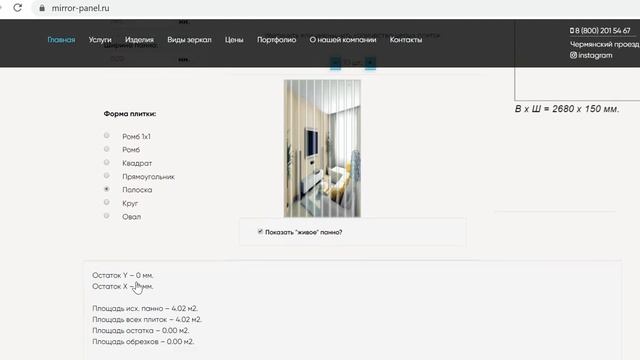This screenshot has width=640, height=360.
Task: Click the В х Ш = 2680 х 150 мм label
Action: click(x=567, y=109)
